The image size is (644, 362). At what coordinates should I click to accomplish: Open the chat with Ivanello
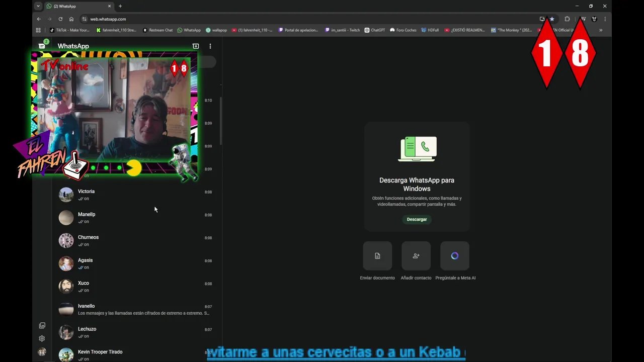coord(136,309)
